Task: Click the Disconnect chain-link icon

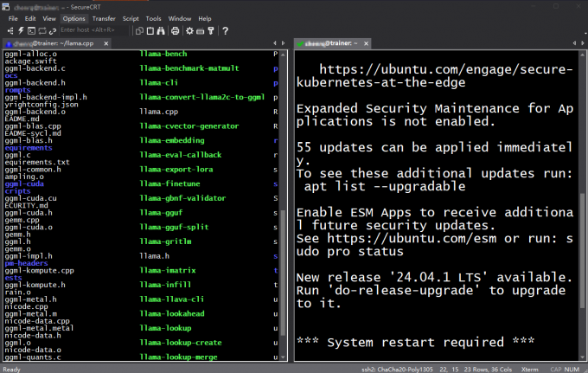Action: [x=53, y=31]
